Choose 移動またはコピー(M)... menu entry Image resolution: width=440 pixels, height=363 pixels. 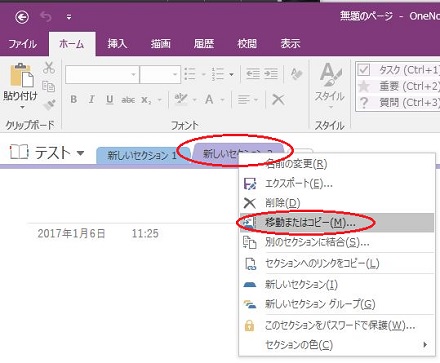[337, 222]
